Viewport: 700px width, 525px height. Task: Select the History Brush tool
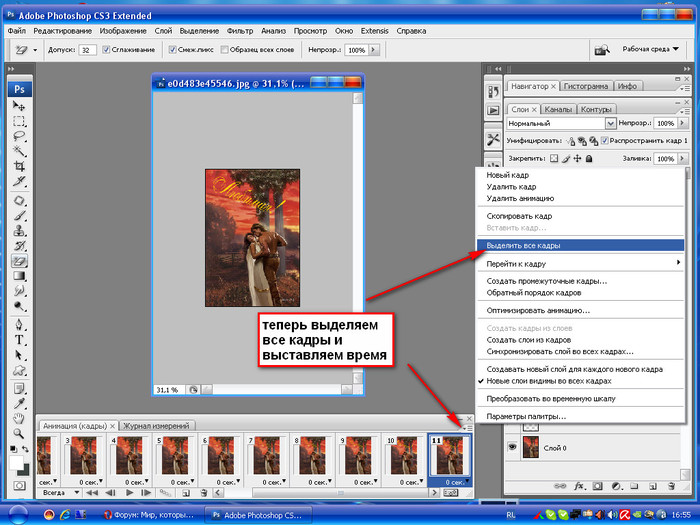tap(19, 246)
